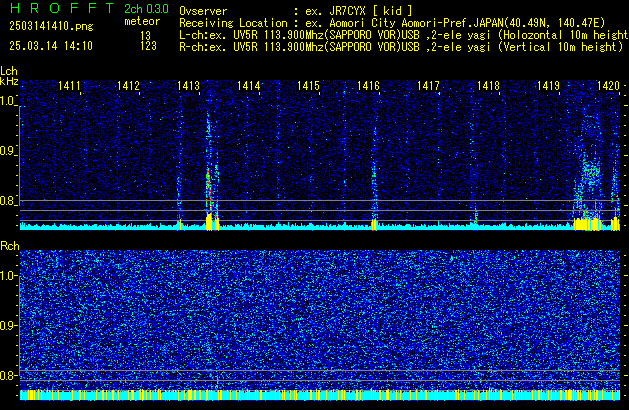Click the "kHz" axis unit label
This screenshot has width=629, height=410.
pos(9,81)
